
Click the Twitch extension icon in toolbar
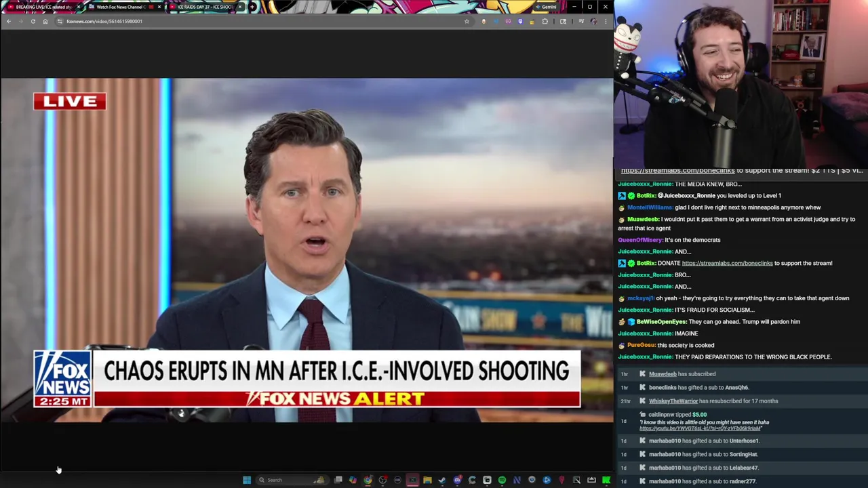520,21
